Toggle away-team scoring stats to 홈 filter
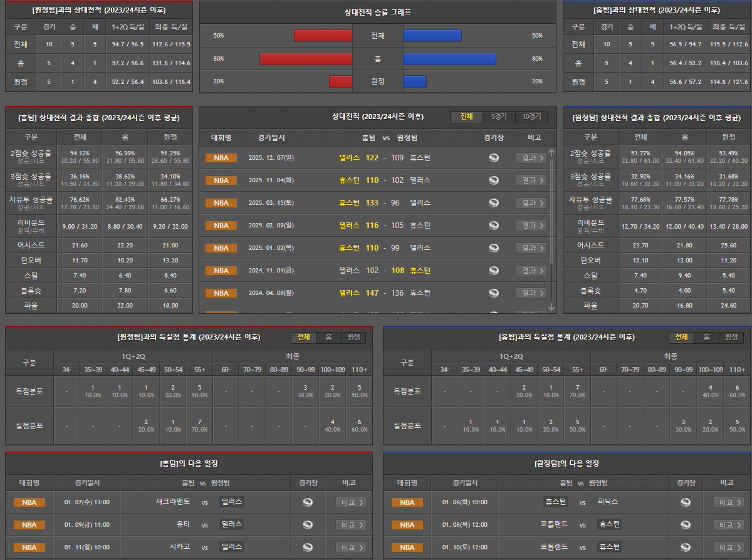 328,338
